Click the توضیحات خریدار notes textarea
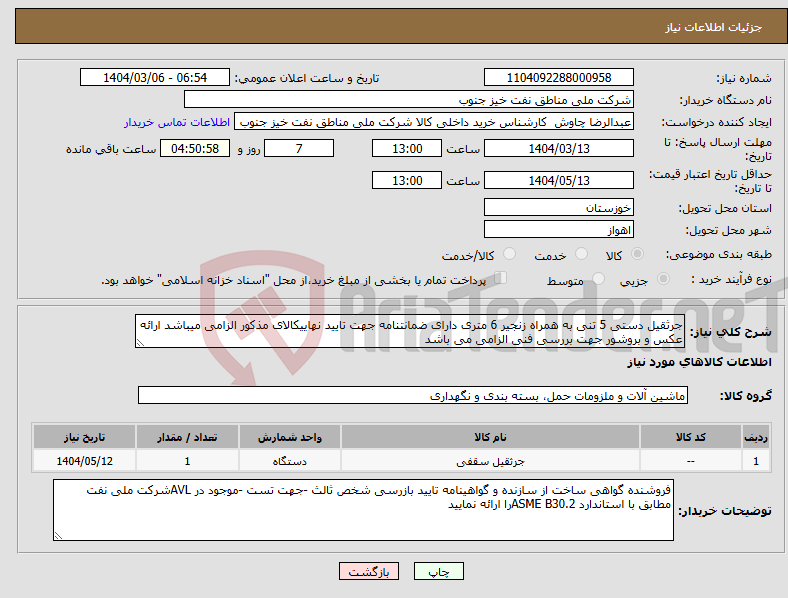788x598 pixels. point(363,510)
